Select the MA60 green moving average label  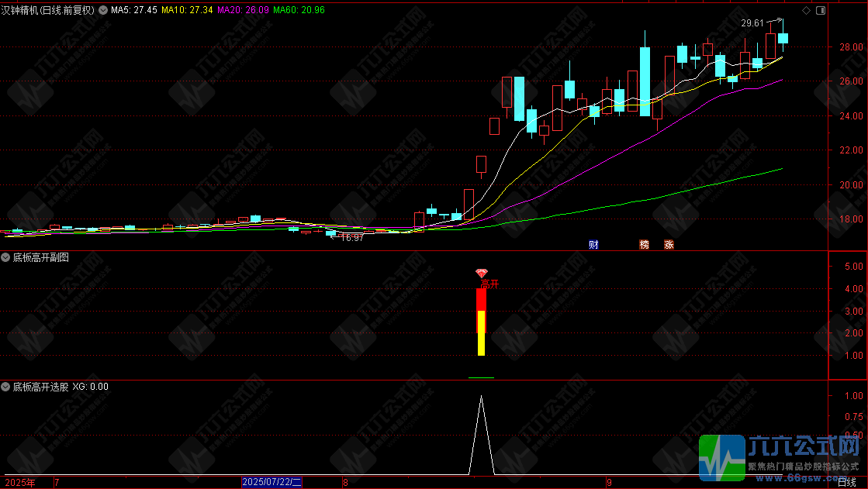(x=299, y=10)
